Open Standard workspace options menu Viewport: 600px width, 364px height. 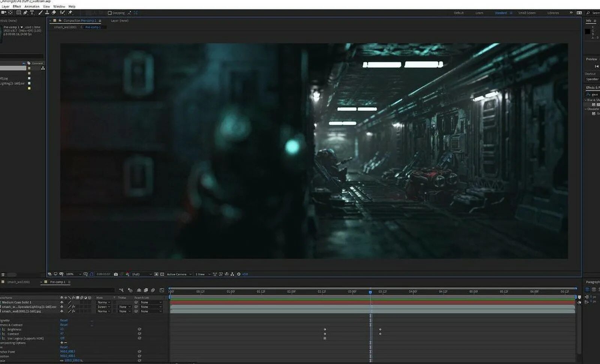coord(511,13)
